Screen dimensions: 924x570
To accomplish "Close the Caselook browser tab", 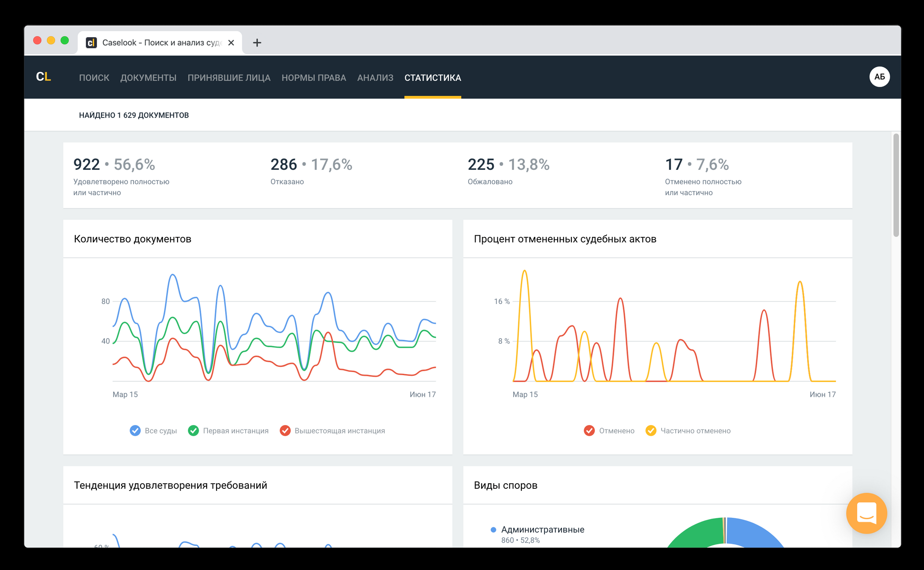I will coord(231,43).
